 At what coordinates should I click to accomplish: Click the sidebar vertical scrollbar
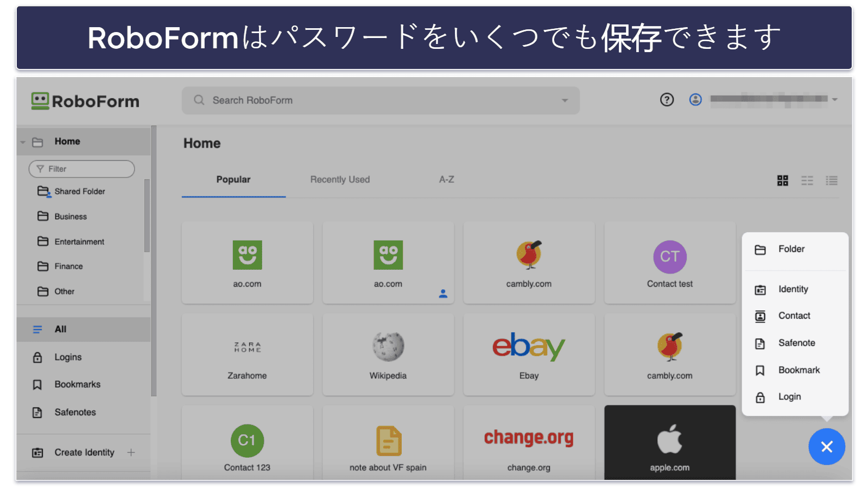(154, 261)
